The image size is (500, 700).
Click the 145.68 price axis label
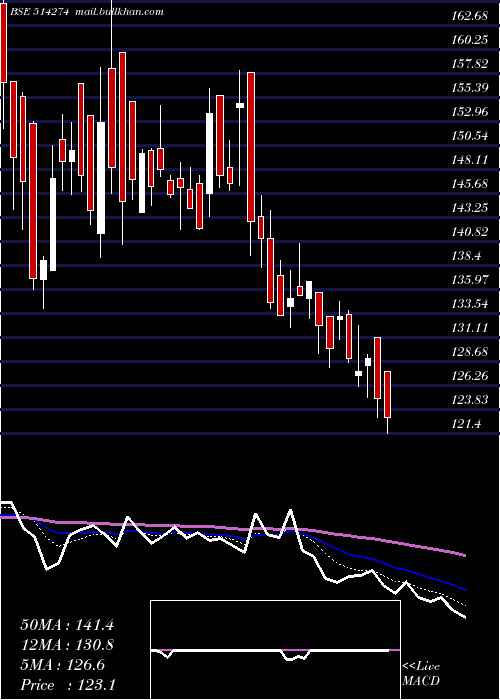[469, 184]
